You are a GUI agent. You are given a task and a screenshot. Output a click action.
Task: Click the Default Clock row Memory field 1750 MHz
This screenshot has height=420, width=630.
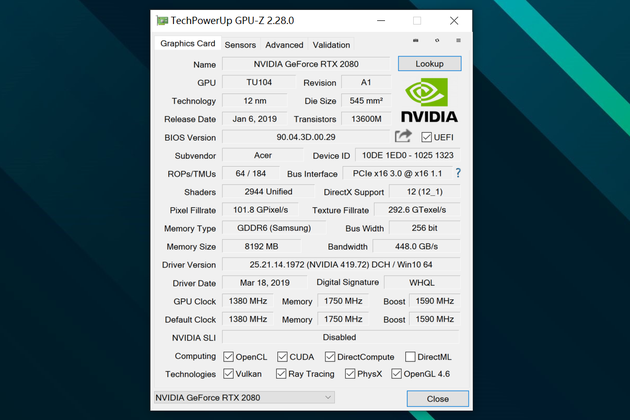tap(343, 320)
